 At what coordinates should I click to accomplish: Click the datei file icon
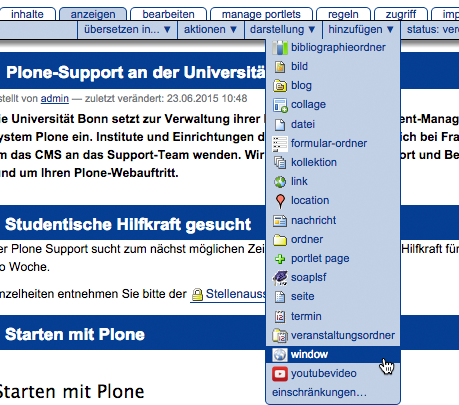280,125
